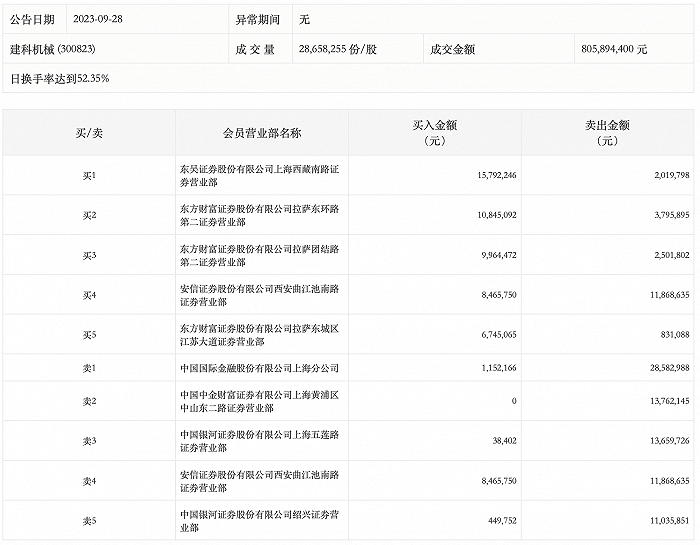Click 安信证券西安曲江池南路 name in 卖4 row
Screen dimensions: 700x545
click(259, 481)
